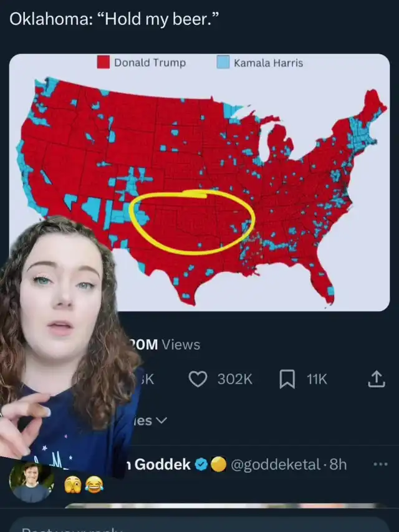Open the @goddeketal profile handle
This screenshot has width=399, height=532.
coord(276,464)
